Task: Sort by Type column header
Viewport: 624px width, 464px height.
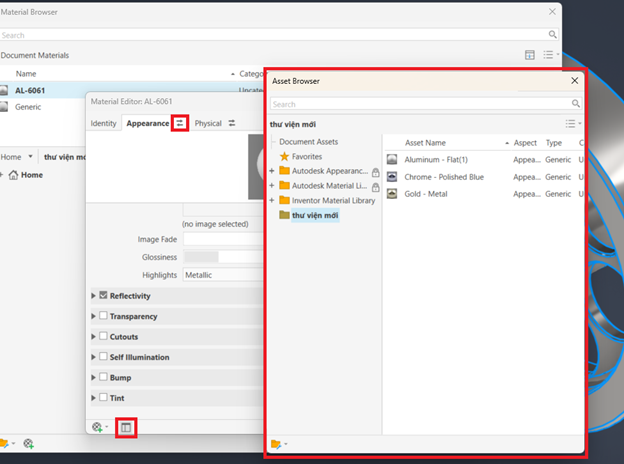Action: coord(554,142)
